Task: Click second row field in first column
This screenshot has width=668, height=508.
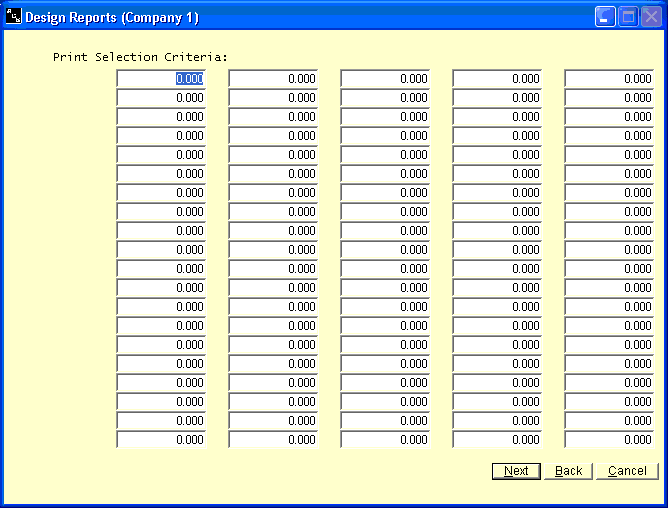Action: tap(161, 98)
